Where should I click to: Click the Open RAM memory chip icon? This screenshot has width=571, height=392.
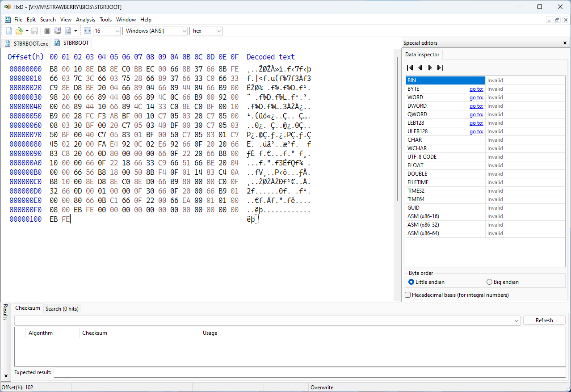click(47, 31)
